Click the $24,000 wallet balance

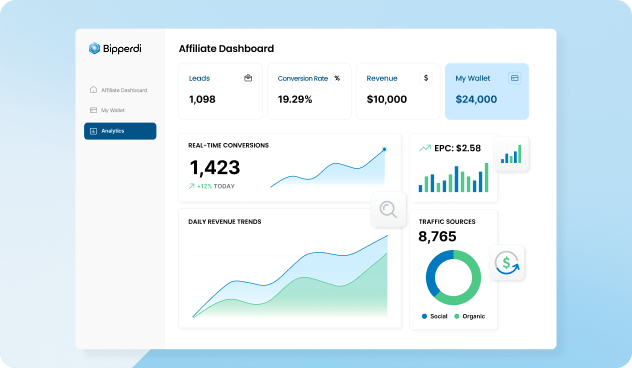476,99
